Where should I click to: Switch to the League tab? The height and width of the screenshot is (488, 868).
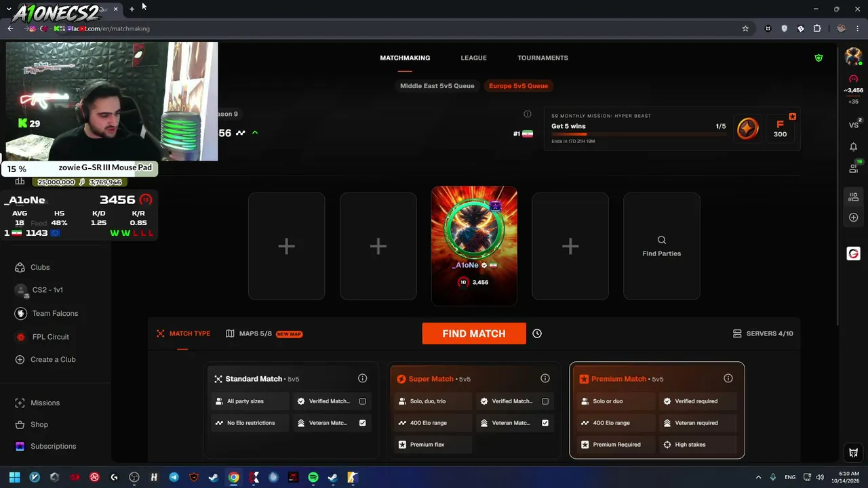(473, 58)
